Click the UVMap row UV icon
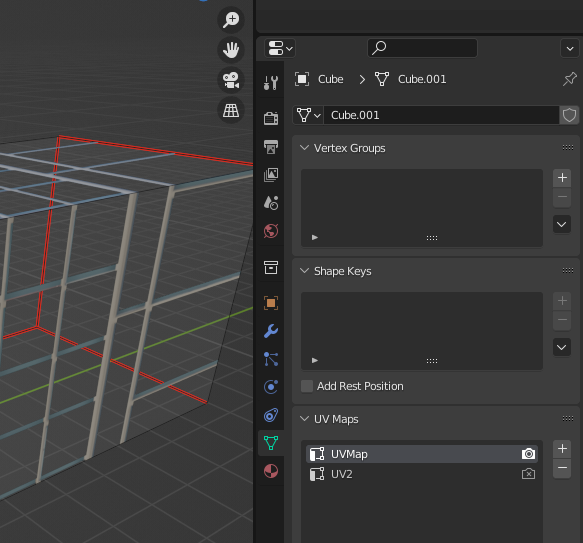Viewport: 583px width, 543px height. pos(317,454)
